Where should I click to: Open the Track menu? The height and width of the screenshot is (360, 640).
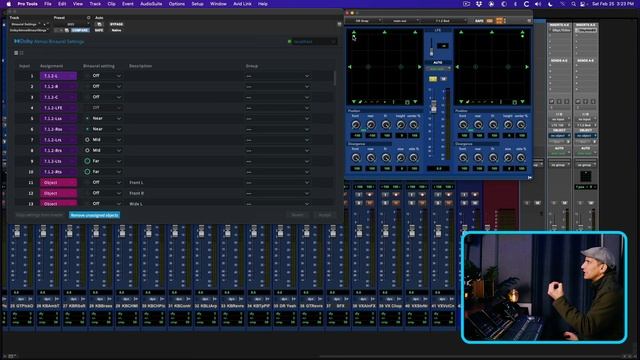coord(95,4)
